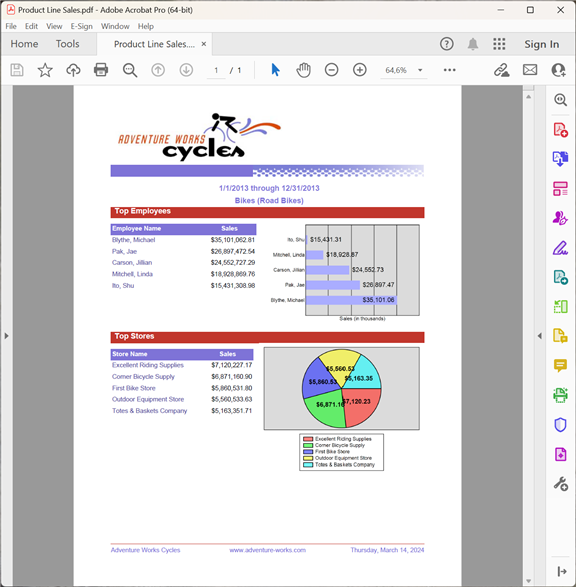This screenshot has width=576, height=587.
Task: Send file by email icon
Action: (x=530, y=70)
